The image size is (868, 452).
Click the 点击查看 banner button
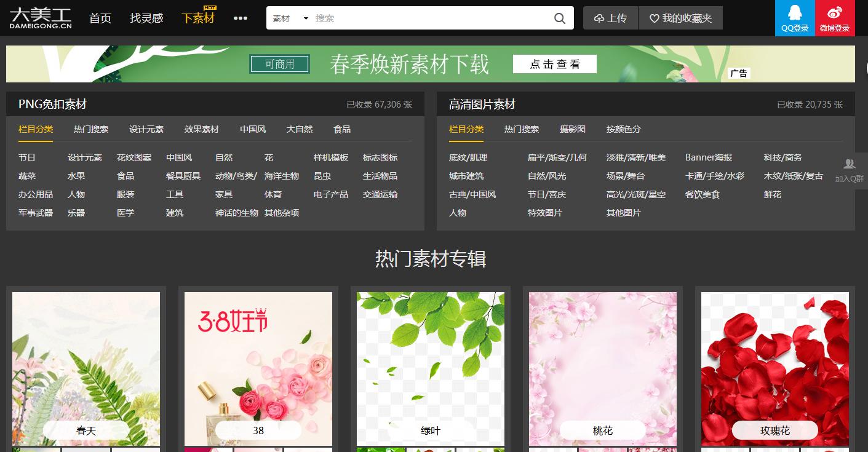tap(554, 64)
